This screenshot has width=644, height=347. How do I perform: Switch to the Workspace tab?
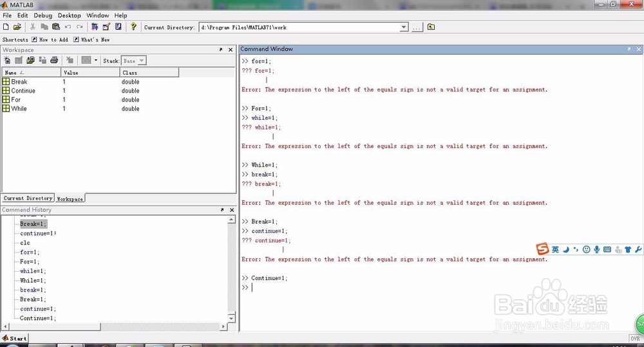tap(70, 199)
